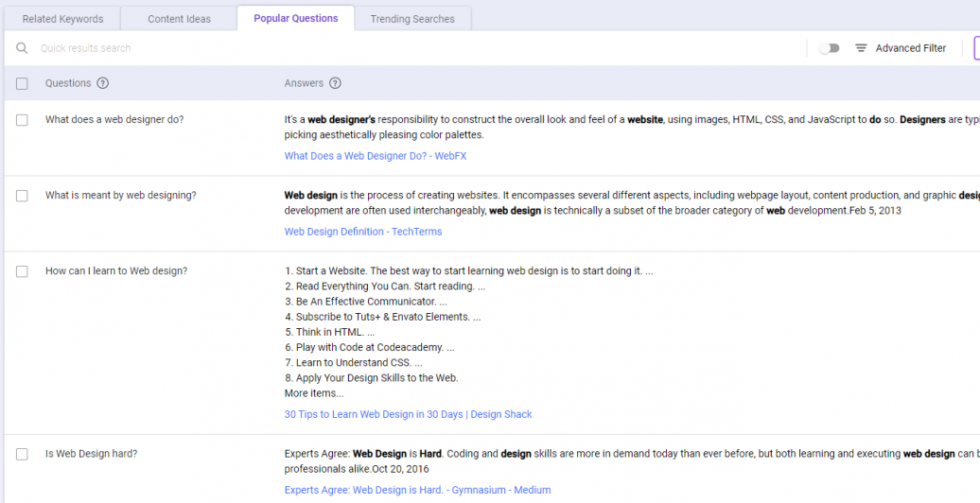
Task: Check the 'How can I learn to Web design?' row
Action: tap(22, 271)
